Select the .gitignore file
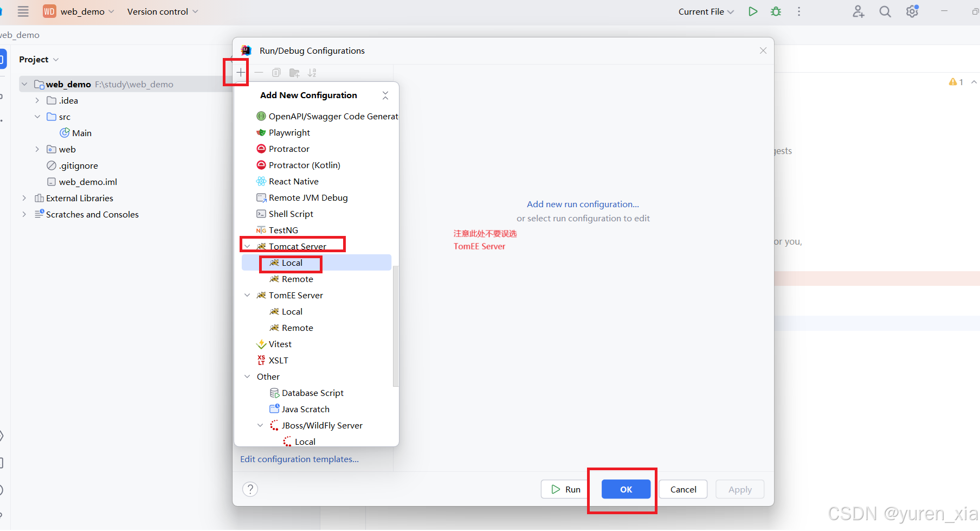The width and height of the screenshot is (980, 531). click(73, 165)
